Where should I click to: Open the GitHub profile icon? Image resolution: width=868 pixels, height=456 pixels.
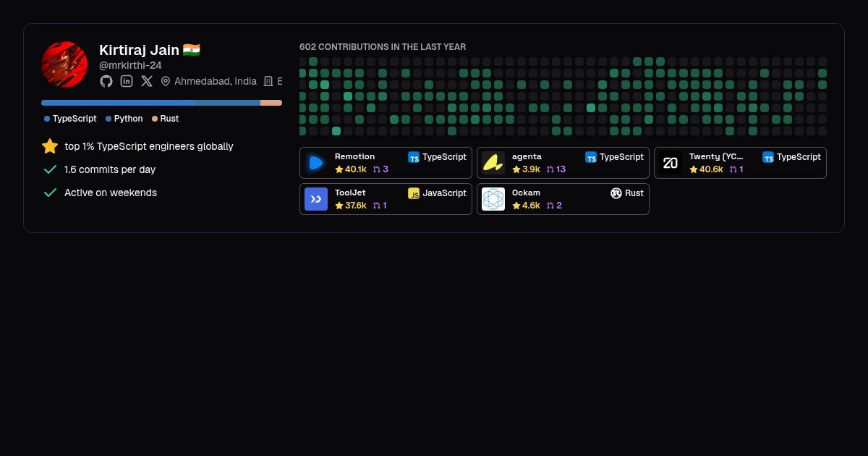click(106, 81)
